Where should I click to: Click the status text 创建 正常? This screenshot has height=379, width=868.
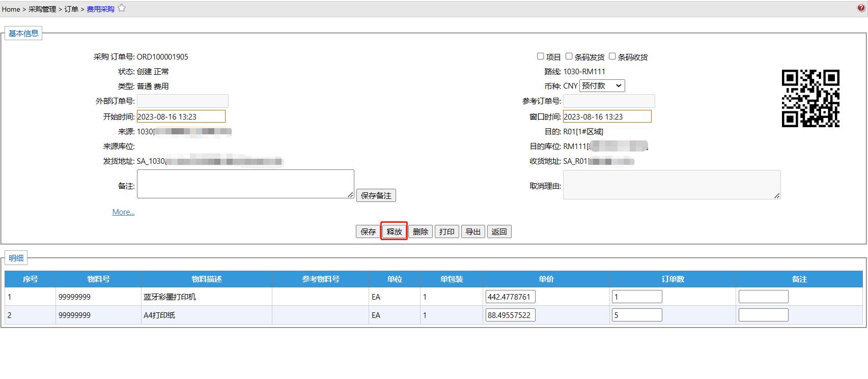[x=153, y=71]
